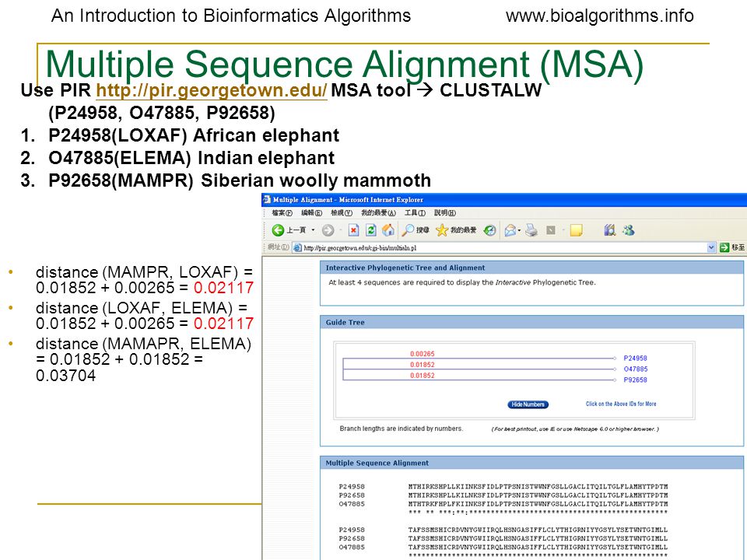The image size is (747, 560).
Task: Click the 'P92658(MAMPR) Siberian woolly mammoth' list item
Action: tap(240, 180)
